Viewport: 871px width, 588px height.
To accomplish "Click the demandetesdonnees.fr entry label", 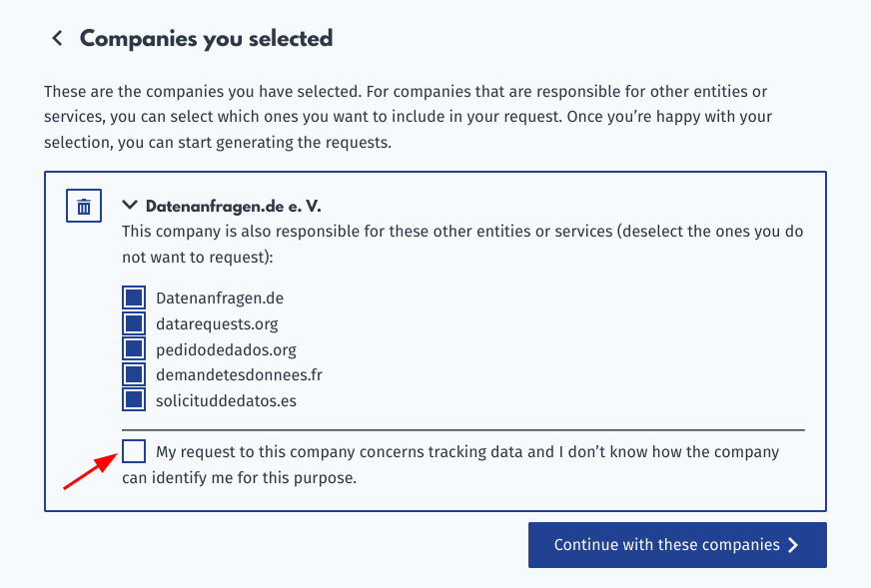I will click(x=239, y=374).
